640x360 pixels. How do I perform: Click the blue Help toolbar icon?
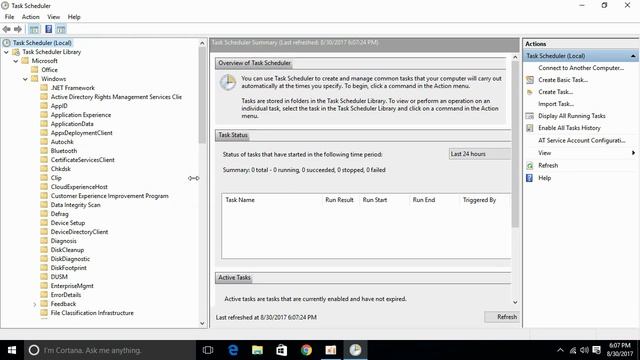(x=49, y=29)
